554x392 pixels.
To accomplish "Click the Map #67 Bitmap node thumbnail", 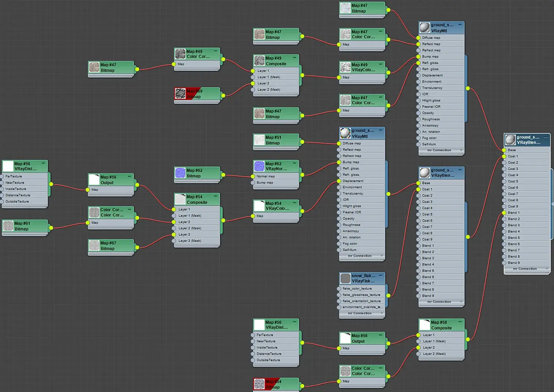I will tap(94, 245).
